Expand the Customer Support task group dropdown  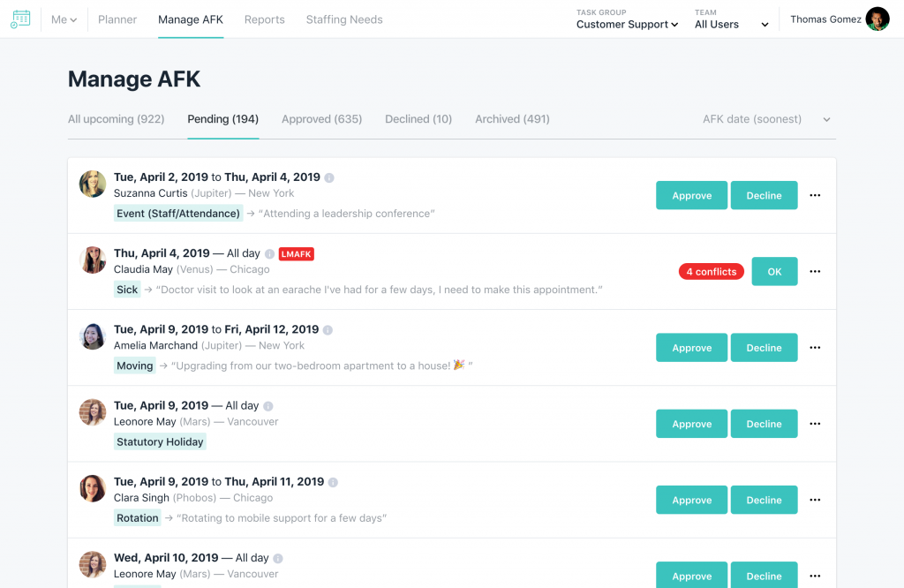[627, 24]
